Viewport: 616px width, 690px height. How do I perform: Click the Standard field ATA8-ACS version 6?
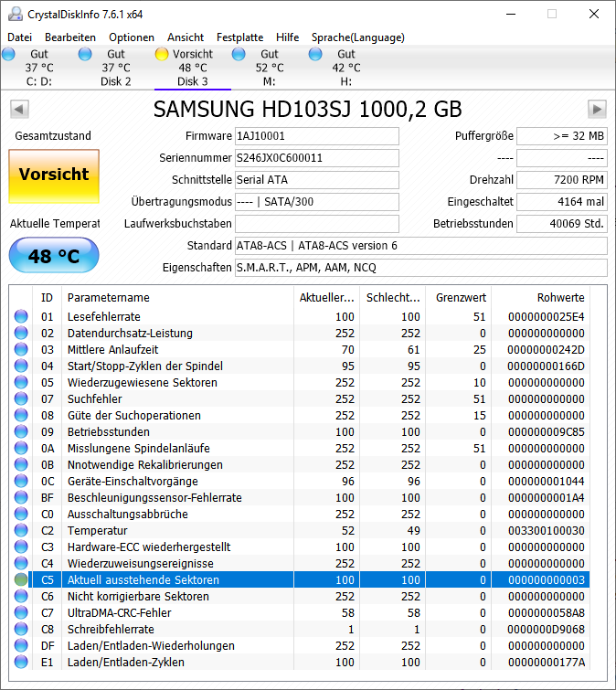coord(421,246)
